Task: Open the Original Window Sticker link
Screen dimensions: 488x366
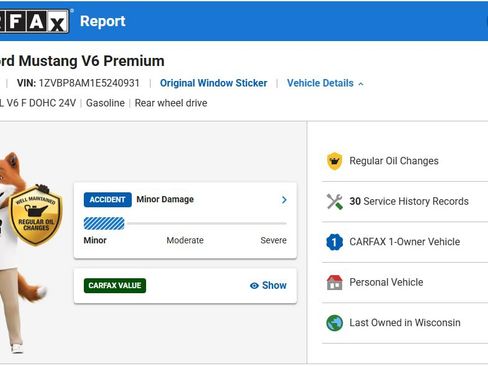Action: (x=213, y=83)
